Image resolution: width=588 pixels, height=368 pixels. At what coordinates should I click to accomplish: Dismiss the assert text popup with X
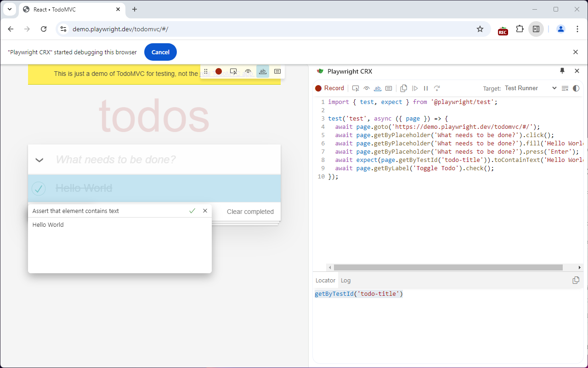[x=205, y=211]
